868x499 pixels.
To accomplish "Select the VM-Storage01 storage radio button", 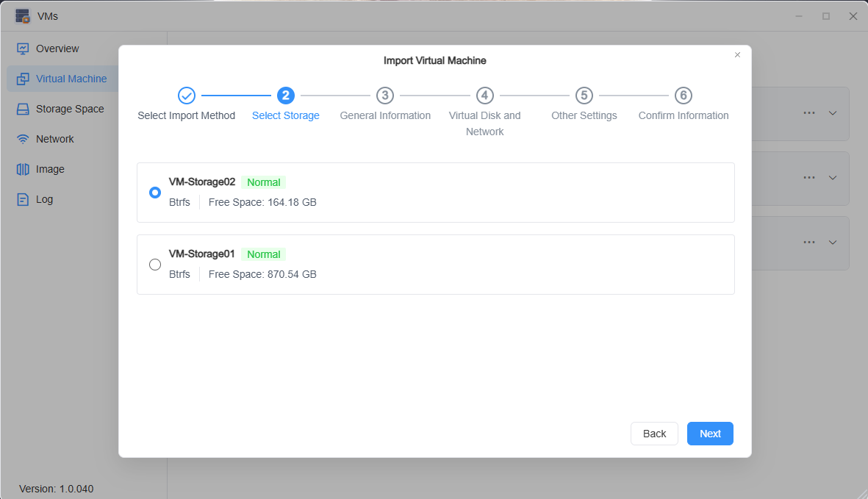I will [154, 264].
